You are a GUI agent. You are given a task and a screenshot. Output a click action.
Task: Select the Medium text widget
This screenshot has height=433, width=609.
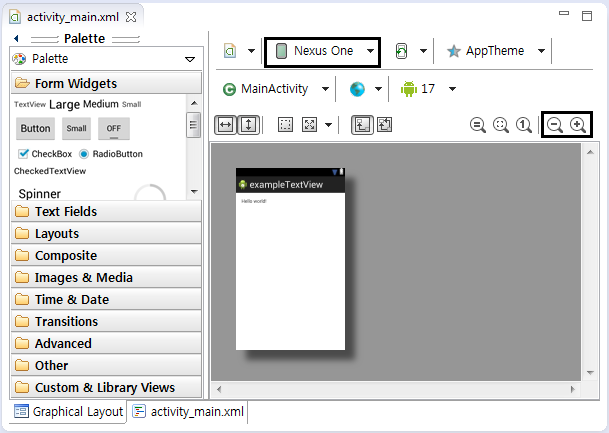tap(101, 104)
